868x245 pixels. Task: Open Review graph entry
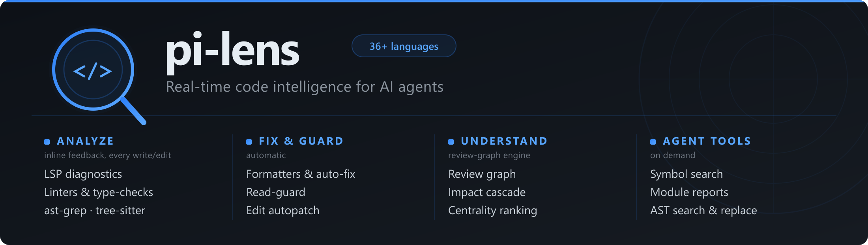pyautogui.click(x=482, y=174)
